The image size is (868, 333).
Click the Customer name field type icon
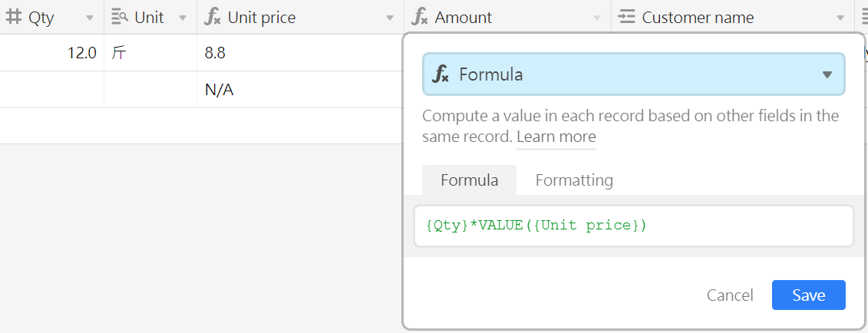[626, 17]
